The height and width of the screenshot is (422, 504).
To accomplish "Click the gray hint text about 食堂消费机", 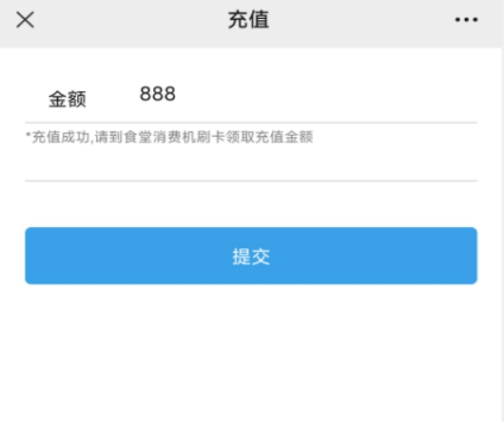I will click(169, 137).
